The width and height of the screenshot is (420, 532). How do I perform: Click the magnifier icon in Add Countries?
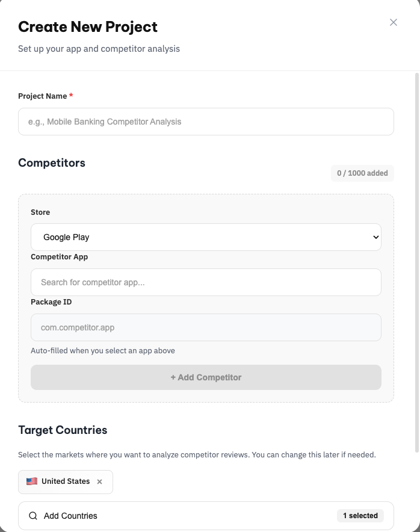[33, 516]
